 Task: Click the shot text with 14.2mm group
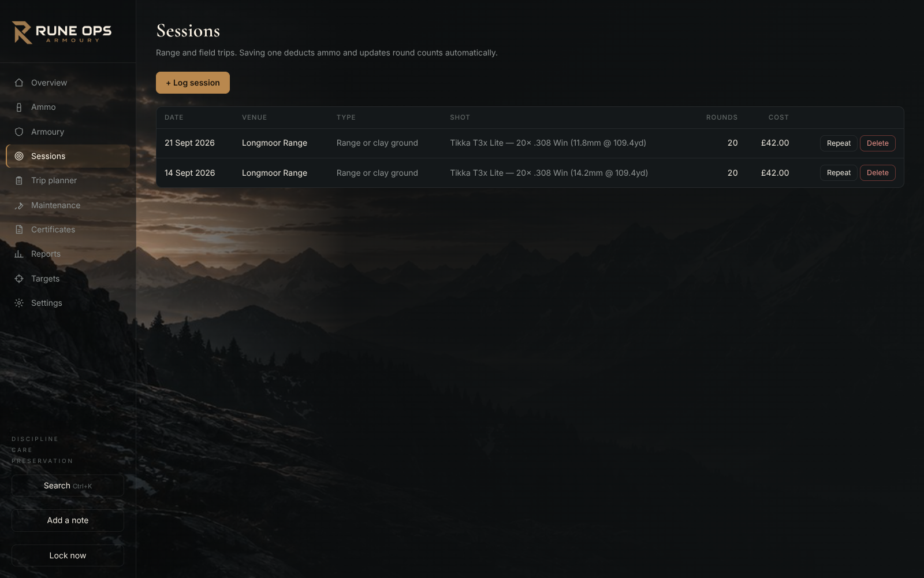549,173
